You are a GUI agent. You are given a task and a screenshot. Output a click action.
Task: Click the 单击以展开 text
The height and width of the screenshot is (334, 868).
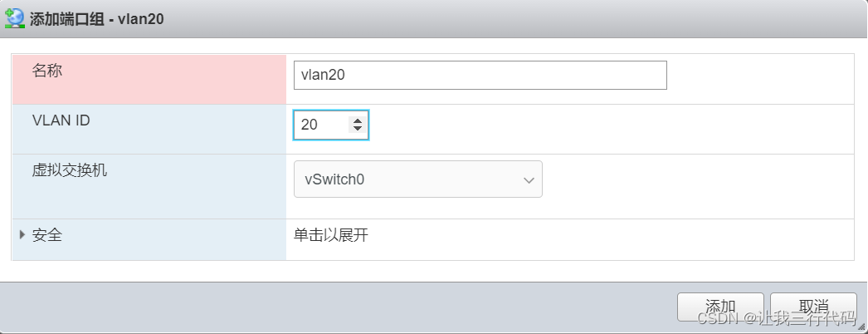331,235
